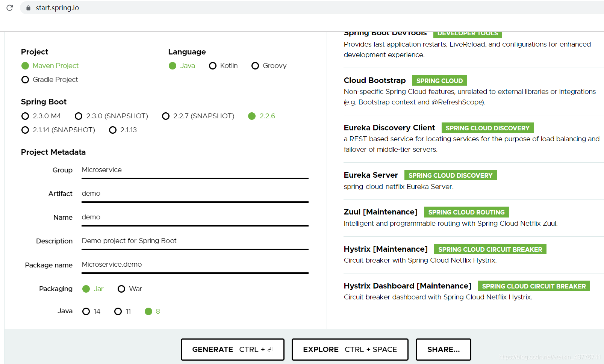Viewport: 604px width, 364px height.
Task: Set Java version to 14
Action: [x=91, y=311]
